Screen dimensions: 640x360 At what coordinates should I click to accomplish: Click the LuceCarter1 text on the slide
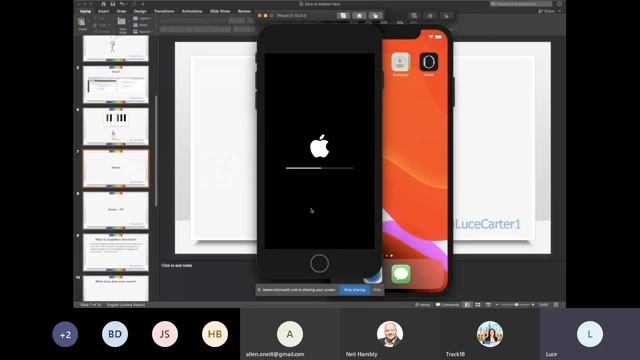tap(488, 224)
